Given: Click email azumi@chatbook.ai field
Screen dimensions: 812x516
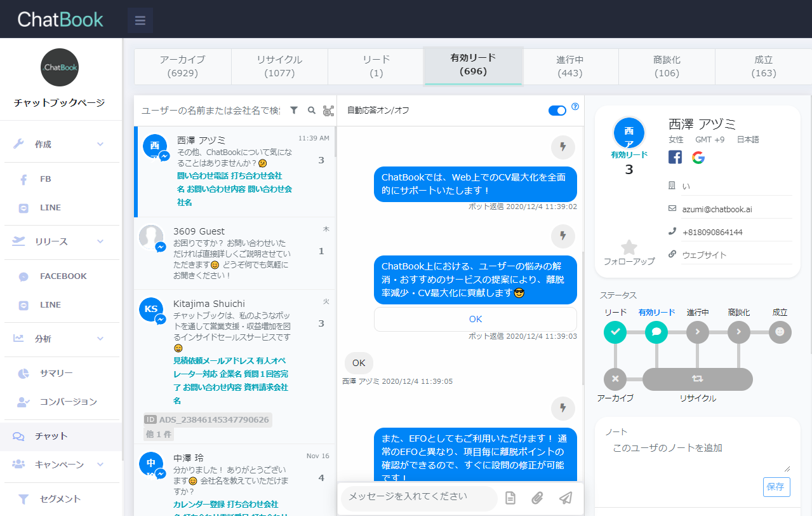Looking at the screenshot, I should point(736,209).
